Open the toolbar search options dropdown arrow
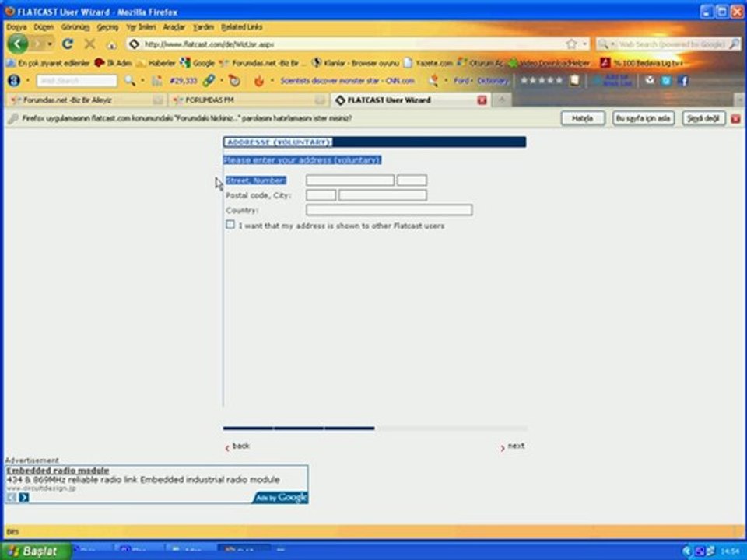 tap(142, 80)
